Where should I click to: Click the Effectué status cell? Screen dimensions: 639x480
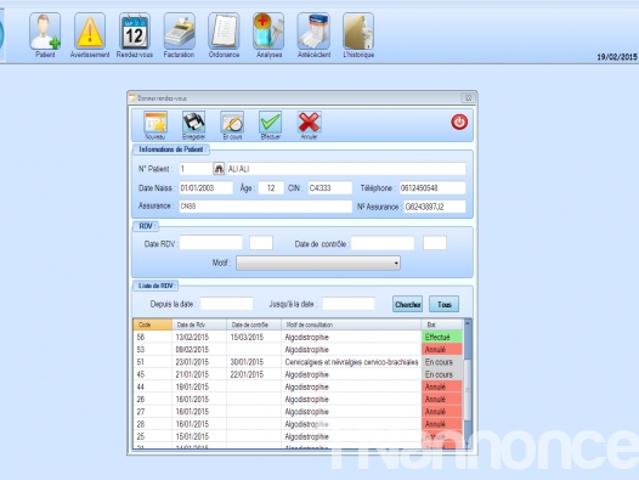coord(442,337)
